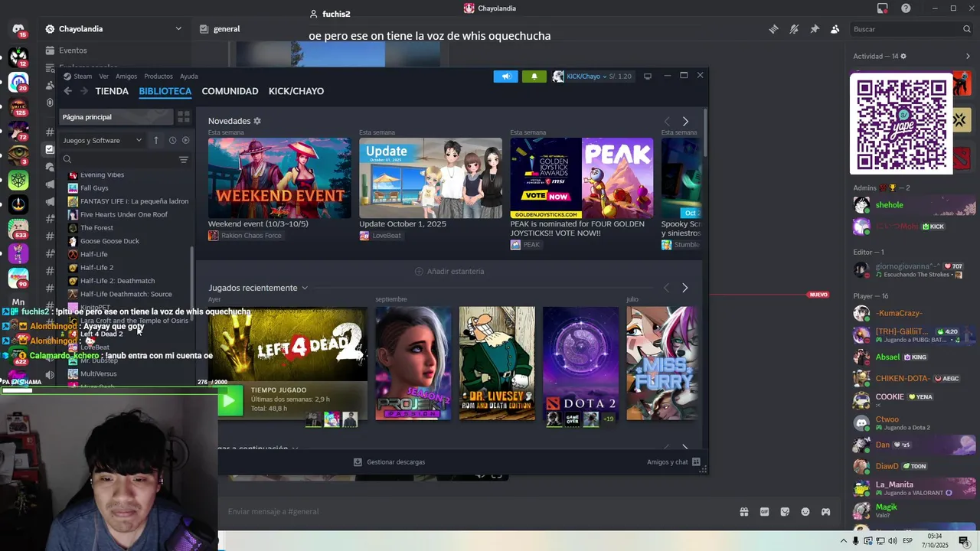This screenshot has width=980, height=551.
Task: Open Actividad settings gear in Discord
Action: point(903,57)
